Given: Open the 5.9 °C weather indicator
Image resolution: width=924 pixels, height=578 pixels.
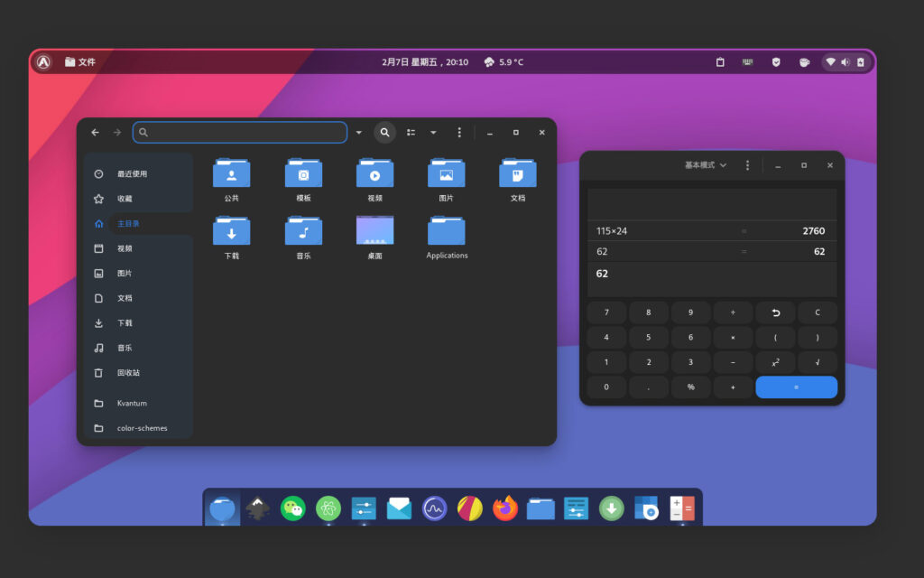Looking at the screenshot, I should pyautogui.click(x=504, y=62).
